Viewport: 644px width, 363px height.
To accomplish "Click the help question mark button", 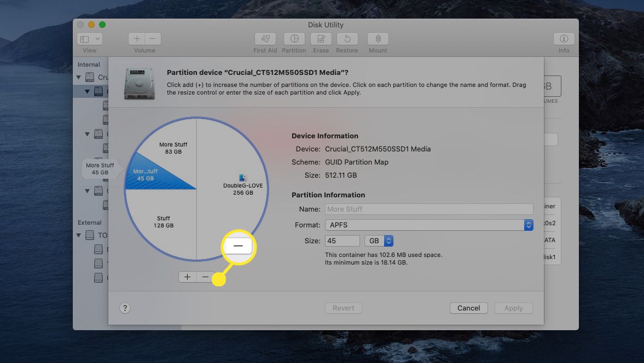I will (x=125, y=308).
